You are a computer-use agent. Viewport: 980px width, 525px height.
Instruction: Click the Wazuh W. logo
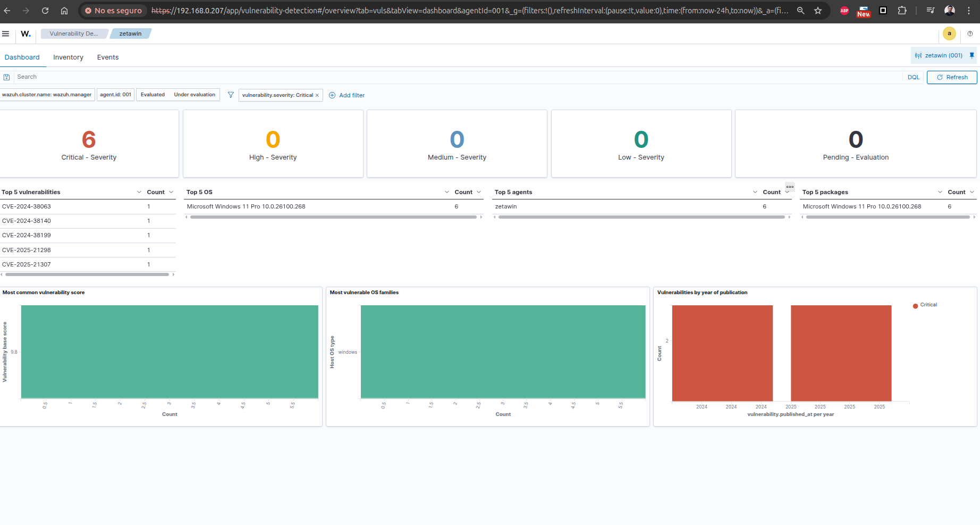coord(26,34)
